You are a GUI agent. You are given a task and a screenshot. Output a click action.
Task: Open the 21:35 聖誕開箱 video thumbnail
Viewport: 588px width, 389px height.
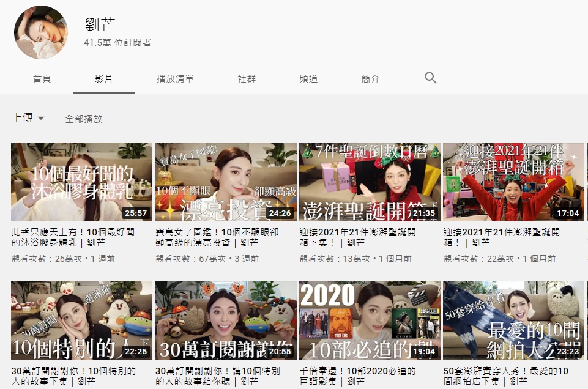(x=370, y=182)
